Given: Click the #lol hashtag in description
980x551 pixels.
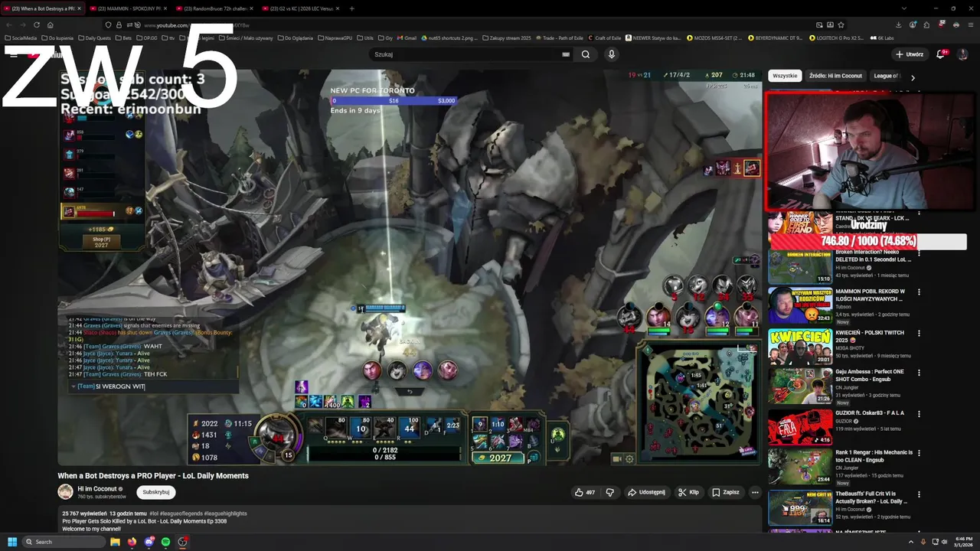Looking at the screenshot, I should (x=154, y=514).
